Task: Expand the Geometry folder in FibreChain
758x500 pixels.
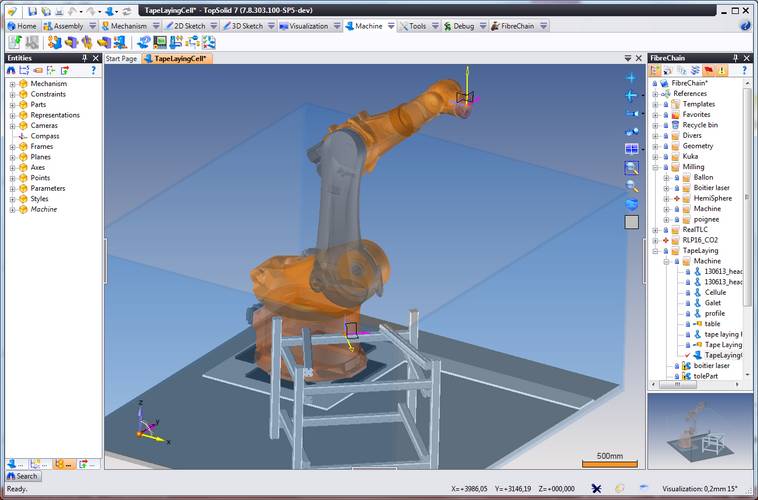Action: pos(656,146)
